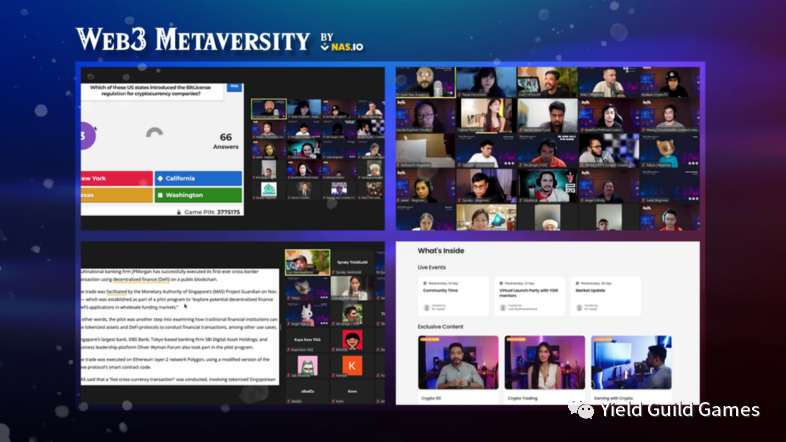Viewport: 786px width, 442px height.
Task: Click the square icon on Washington answer
Action: coord(160,195)
